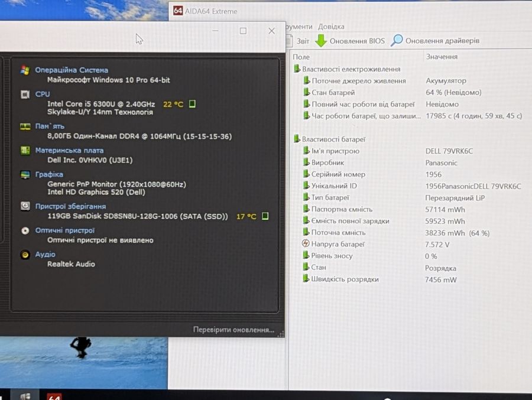Screen dimensions: 532x400
Task: Open the Аудіо section link
Action: tap(45, 255)
